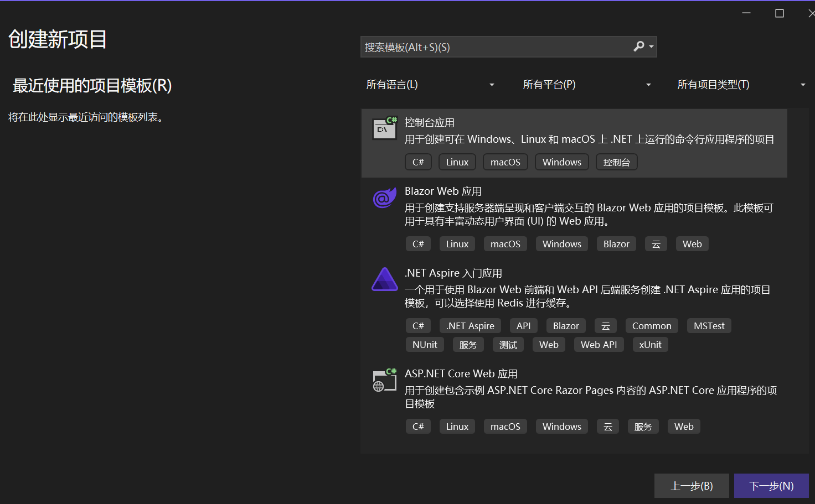The height and width of the screenshot is (504, 815).
Task: Click the Windows tag on Console App
Action: [562, 162]
